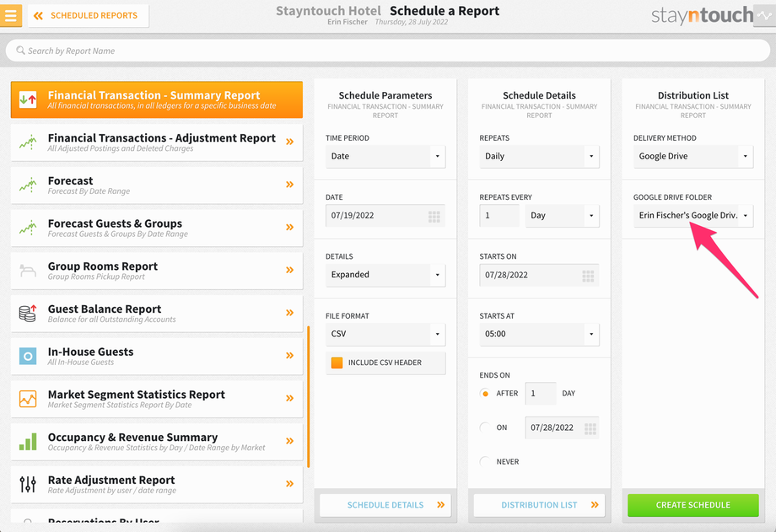The width and height of the screenshot is (776, 532).
Task: Open the Delivery Method Google Drive dropdown
Action: pyautogui.click(x=693, y=156)
